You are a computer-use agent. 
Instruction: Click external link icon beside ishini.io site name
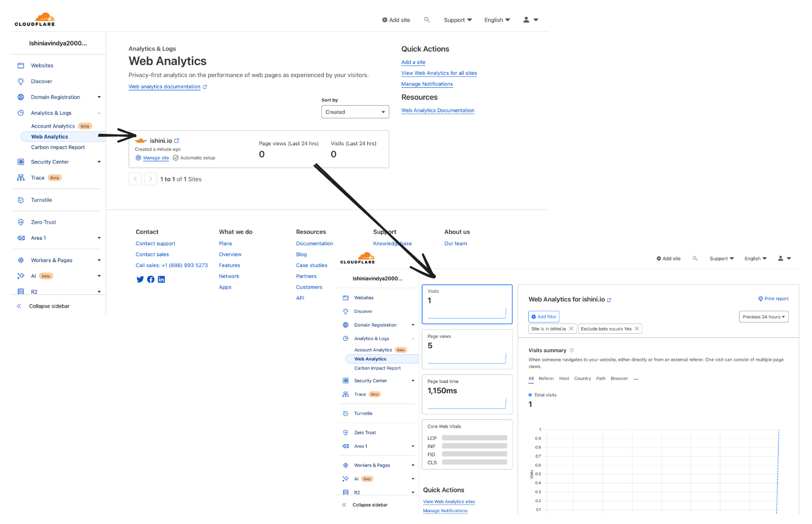[x=177, y=140]
